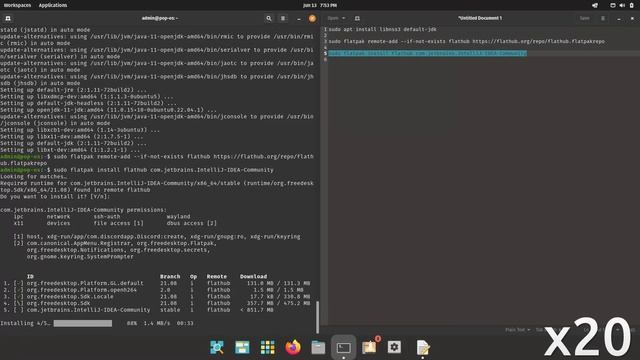Expand Plain Text language dropdown in editor status bar
Screen dimensions: 640x360
click(x=518, y=330)
